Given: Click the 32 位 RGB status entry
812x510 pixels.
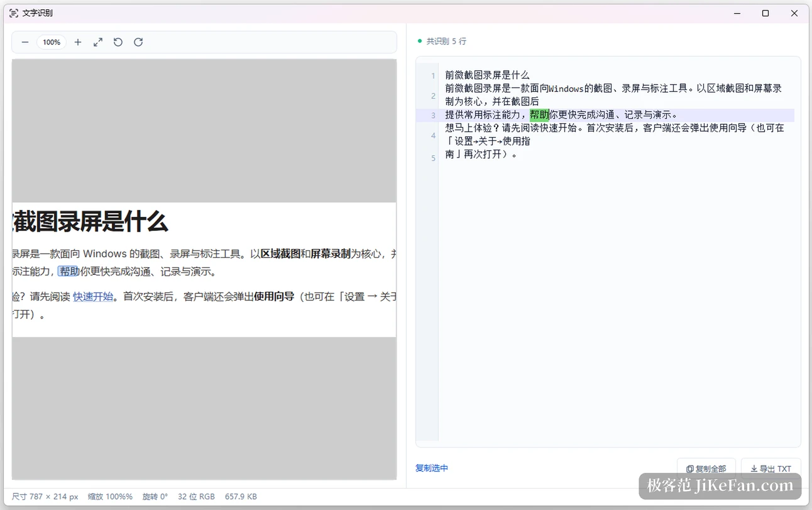Looking at the screenshot, I should tap(196, 497).
